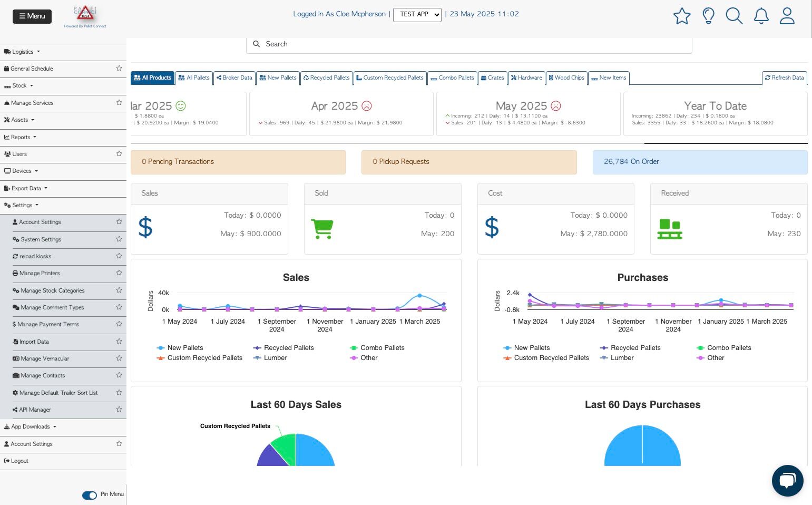The image size is (812, 505).
Task: Toggle Combo Pallets series in Sales legend
Action: point(377,348)
